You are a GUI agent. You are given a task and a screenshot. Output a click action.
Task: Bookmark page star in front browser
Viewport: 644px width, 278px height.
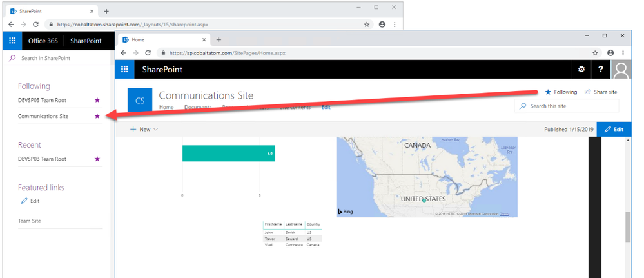595,53
